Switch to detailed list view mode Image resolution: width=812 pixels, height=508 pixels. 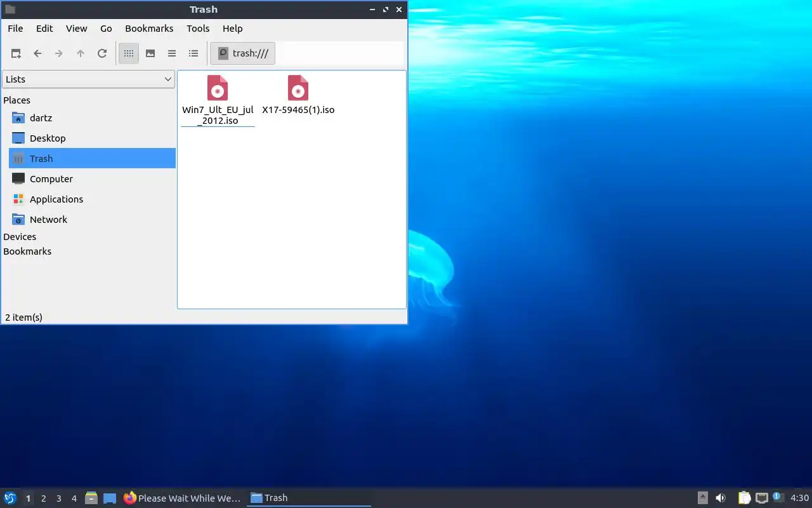click(193, 53)
